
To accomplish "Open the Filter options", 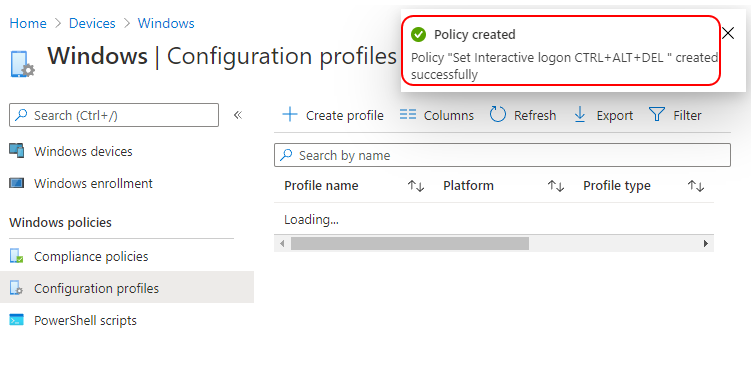I will point(675,115).
